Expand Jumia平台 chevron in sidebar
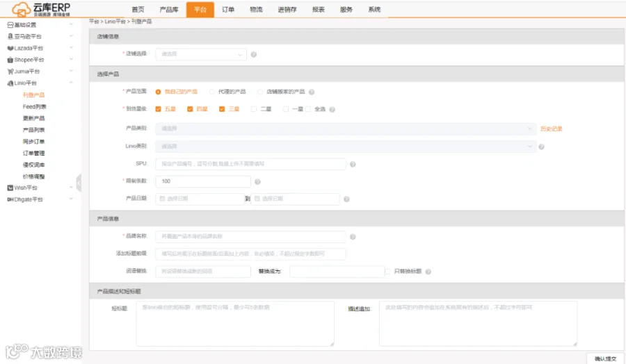Screen dimensions: 626x364 click(x=71, y=71)
